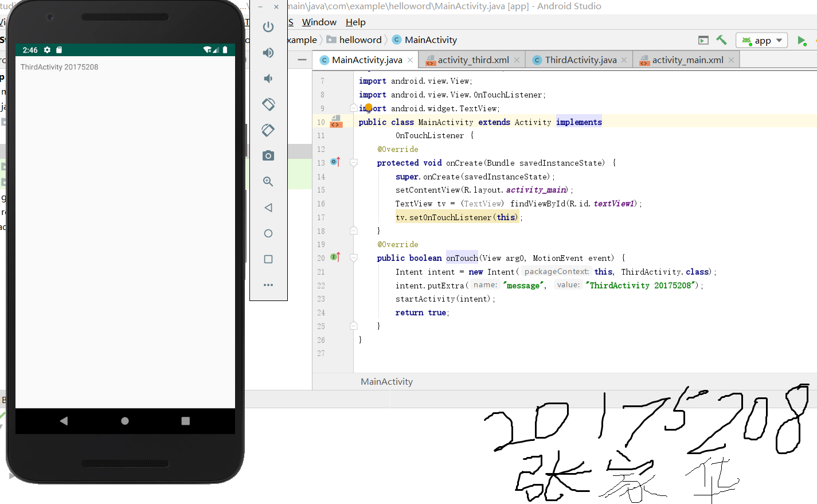Click the emulator power button icon

[268, 27]
